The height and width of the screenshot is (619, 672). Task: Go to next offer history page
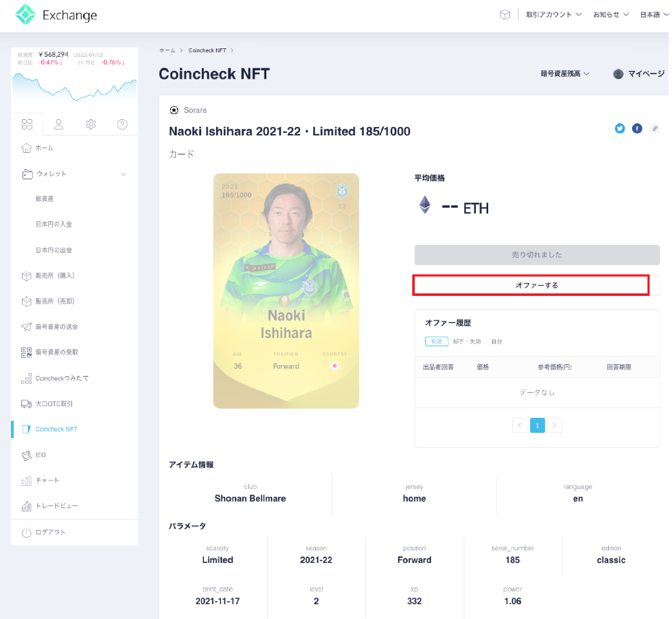pyautogui.click(x=555, y=426)
